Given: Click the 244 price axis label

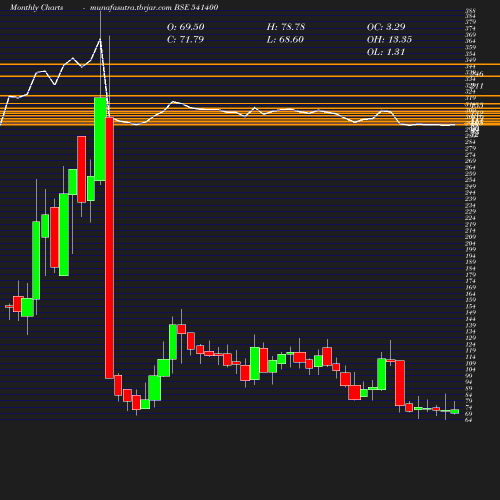Looking at the screenshot, I should click(x=470, y=193).
